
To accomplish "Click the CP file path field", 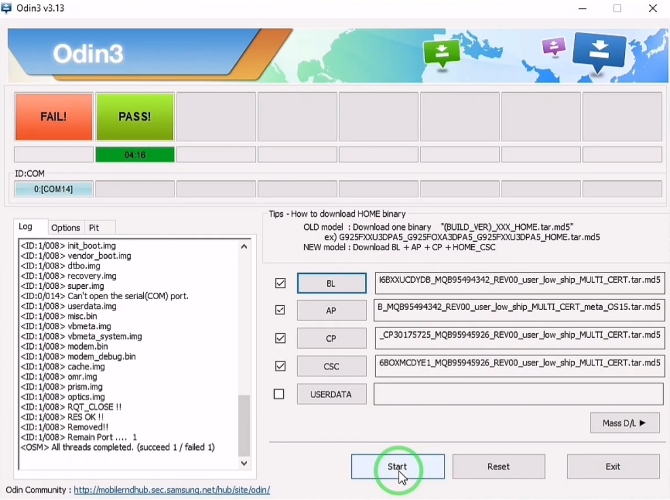I will tap(519, 338).
